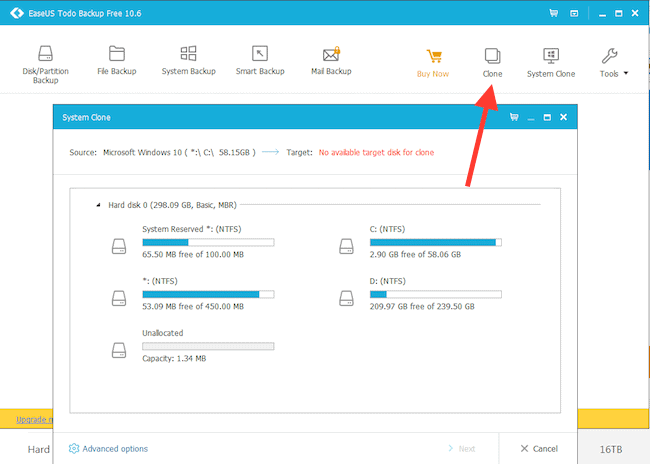This screenshot has width=650, height=464.
Task: Click 'Capacity: 1.34 MB' text
Action: pos(174,358)
